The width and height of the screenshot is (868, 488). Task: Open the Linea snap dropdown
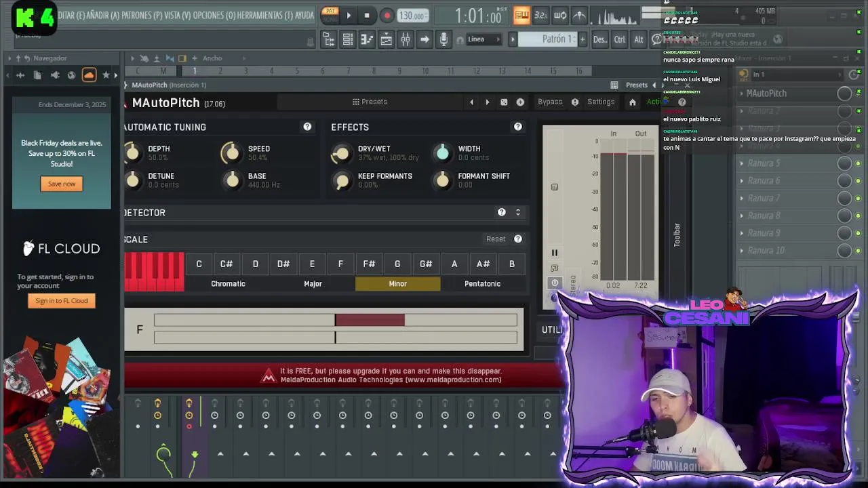[x=484, y=39]
